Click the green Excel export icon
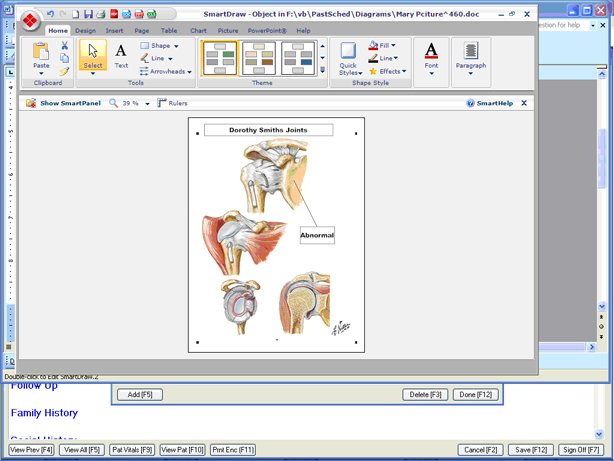 [x=152, y=14]
